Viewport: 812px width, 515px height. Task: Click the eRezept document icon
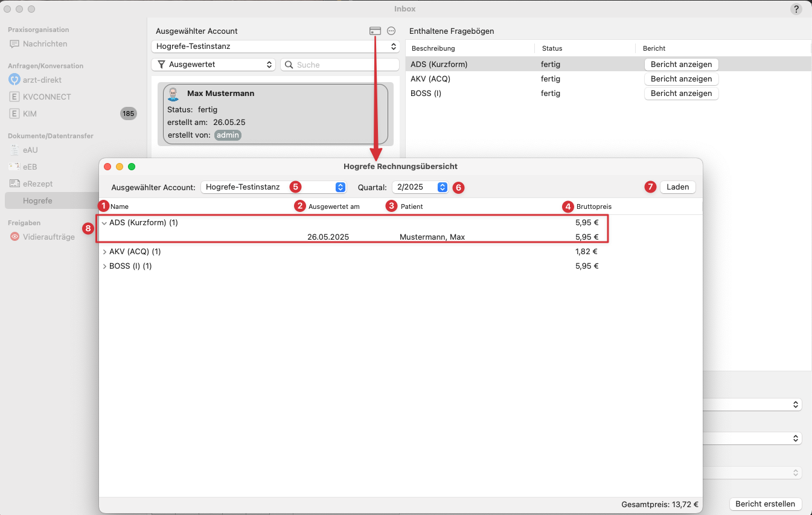(14, 184)
